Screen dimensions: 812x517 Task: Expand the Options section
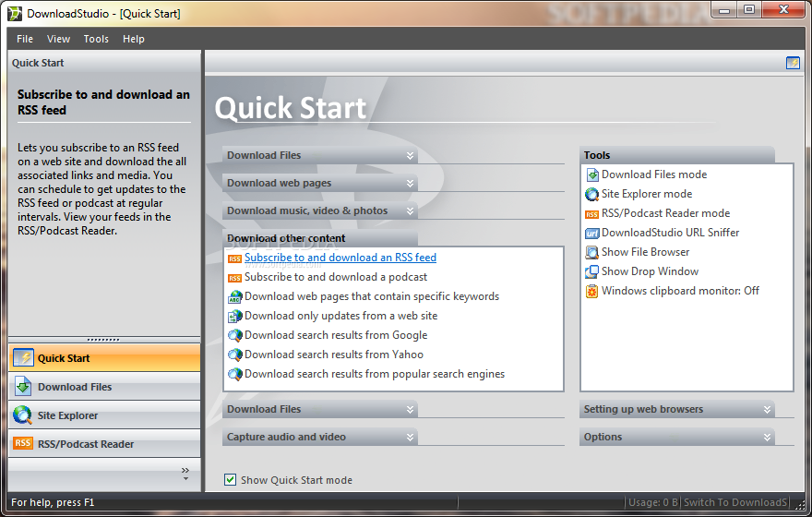click(x=767, y=438)
